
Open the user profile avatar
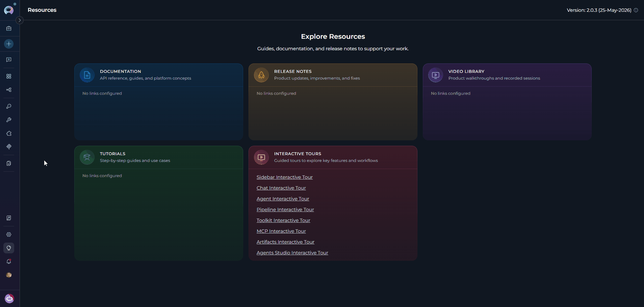click(9, 275)
